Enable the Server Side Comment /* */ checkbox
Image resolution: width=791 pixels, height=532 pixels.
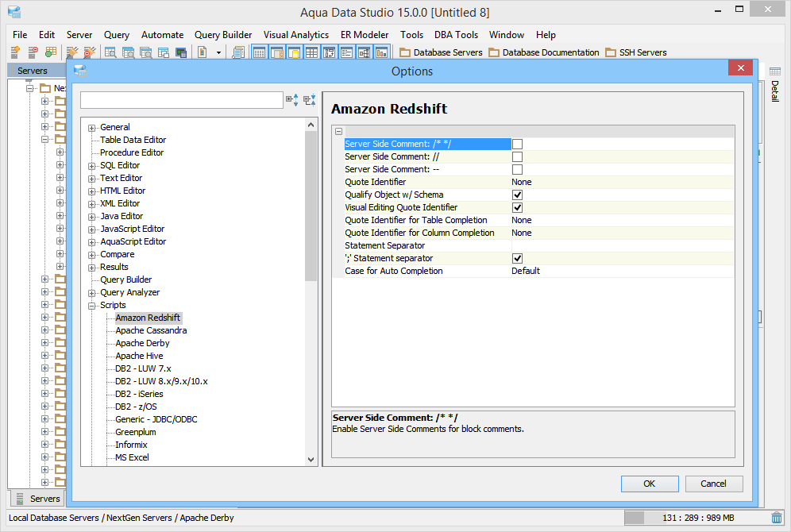pos(517,145)
